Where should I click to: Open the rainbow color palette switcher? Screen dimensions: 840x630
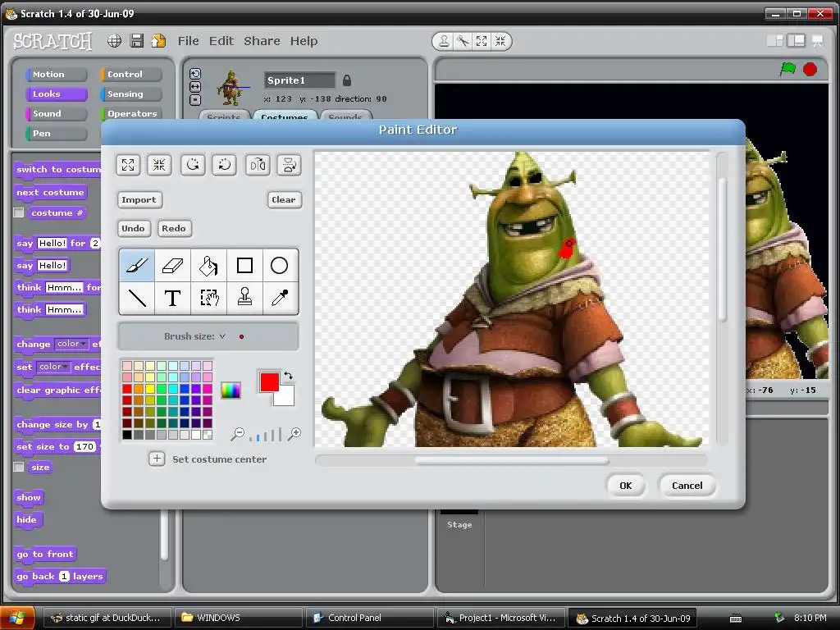pyautogui.click(x=231, y=390)
